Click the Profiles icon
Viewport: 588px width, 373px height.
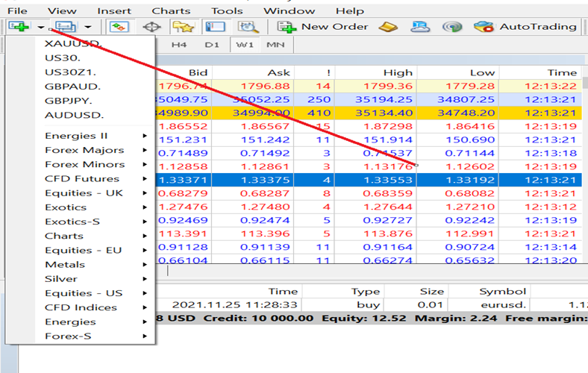pos(66,27)
